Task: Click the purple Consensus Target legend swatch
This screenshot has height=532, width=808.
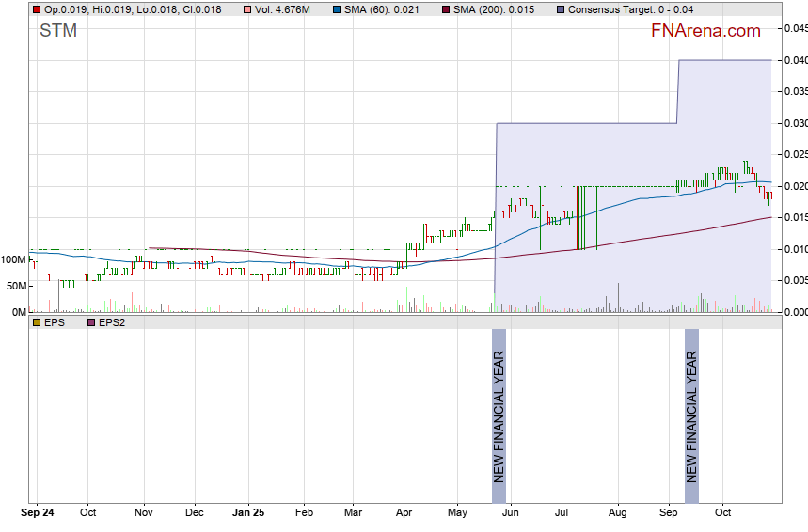Action: [x=562, y=9]
